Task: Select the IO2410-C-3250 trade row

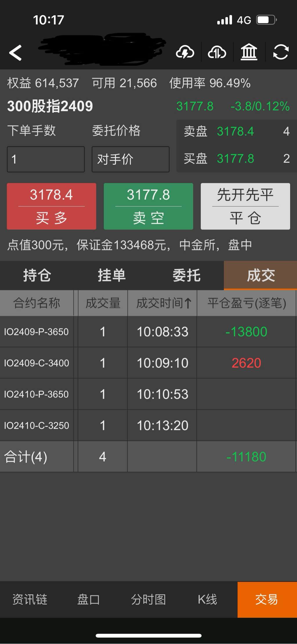Action: tap(148, 426)
